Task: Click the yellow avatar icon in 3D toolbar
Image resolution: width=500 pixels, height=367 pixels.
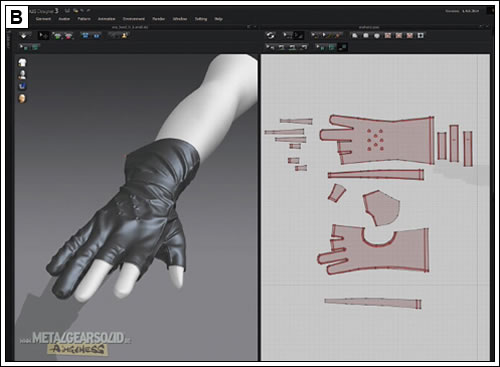Action: [124, 35]
